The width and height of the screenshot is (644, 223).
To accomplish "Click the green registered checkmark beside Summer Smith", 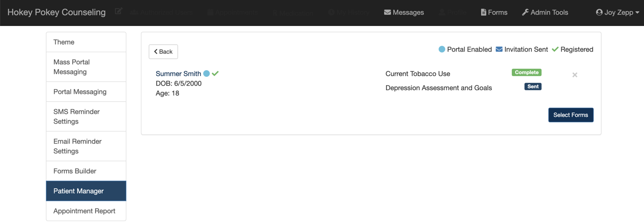I will (215, 74).
